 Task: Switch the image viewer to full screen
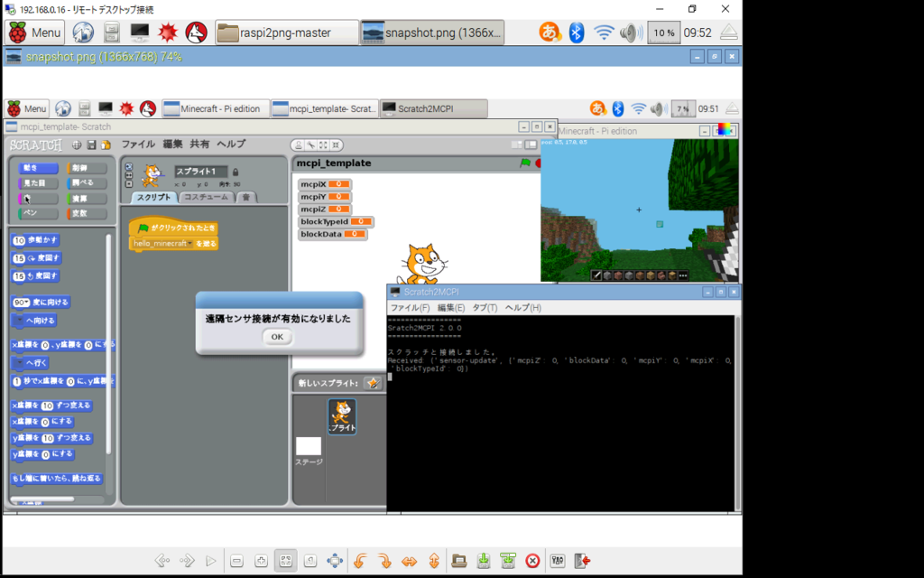(x=335, y=560)
